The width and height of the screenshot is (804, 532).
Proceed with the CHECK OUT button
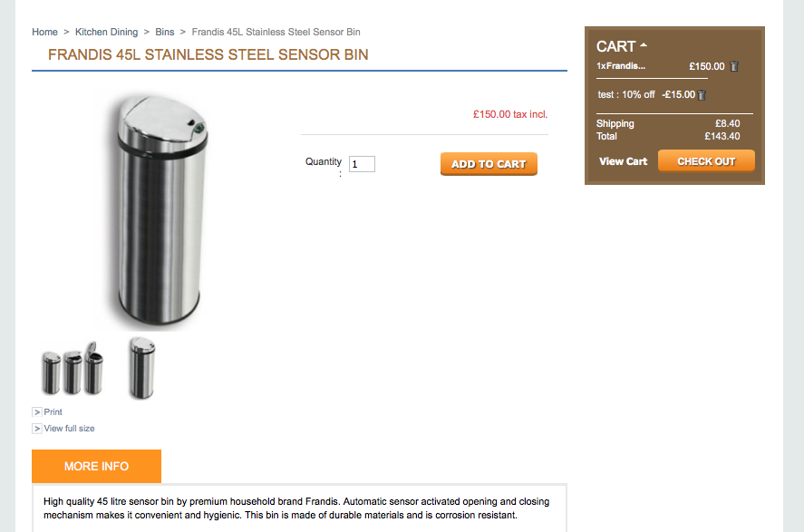tap(706, 161)
